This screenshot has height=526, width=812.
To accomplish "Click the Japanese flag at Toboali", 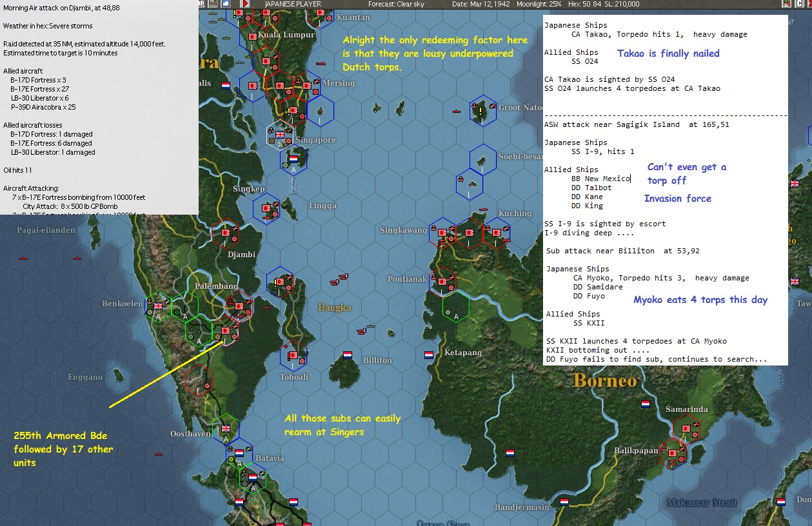I will click(293, 355).
